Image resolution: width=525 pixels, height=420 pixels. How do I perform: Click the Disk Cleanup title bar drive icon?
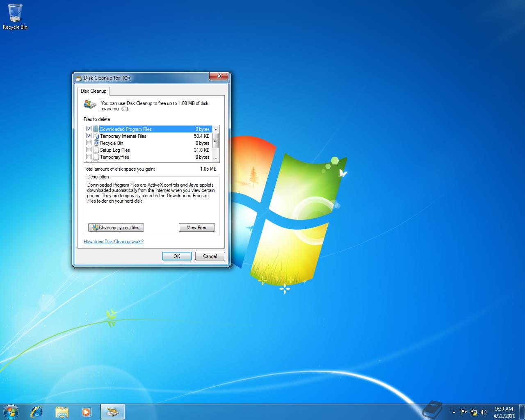[79, 78]
